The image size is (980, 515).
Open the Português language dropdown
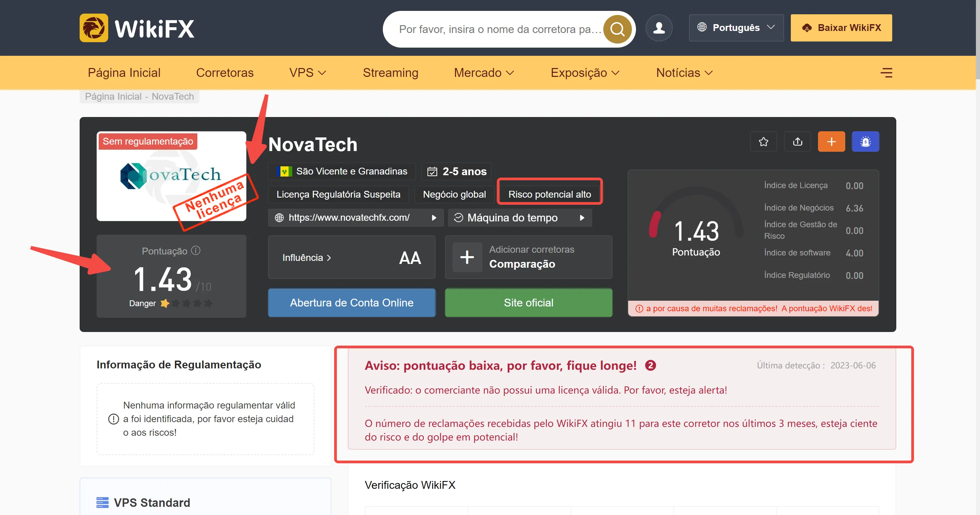tap(736, 28)
